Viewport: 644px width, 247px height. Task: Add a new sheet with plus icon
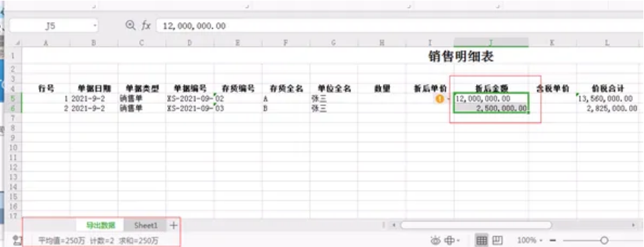point(173,226)
